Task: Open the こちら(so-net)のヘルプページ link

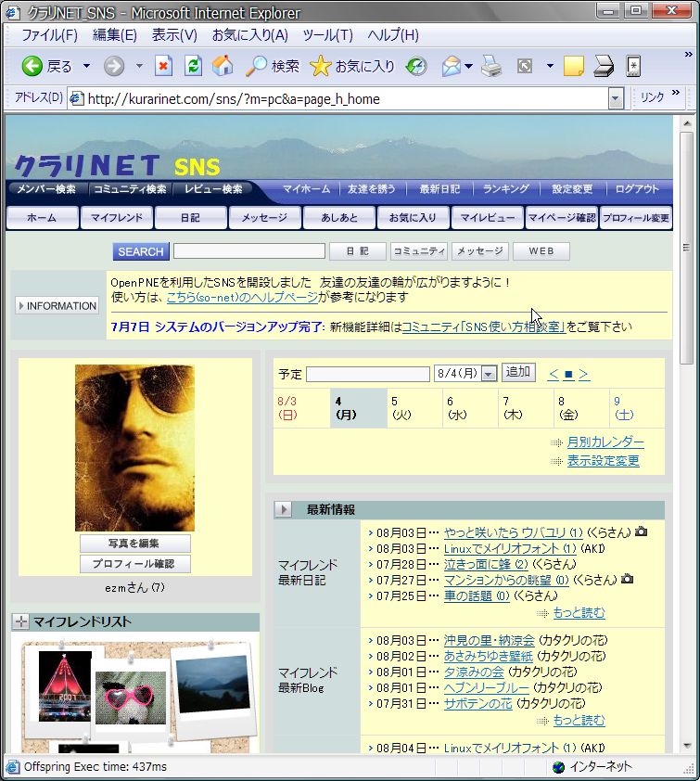Action: pos(242,298)
